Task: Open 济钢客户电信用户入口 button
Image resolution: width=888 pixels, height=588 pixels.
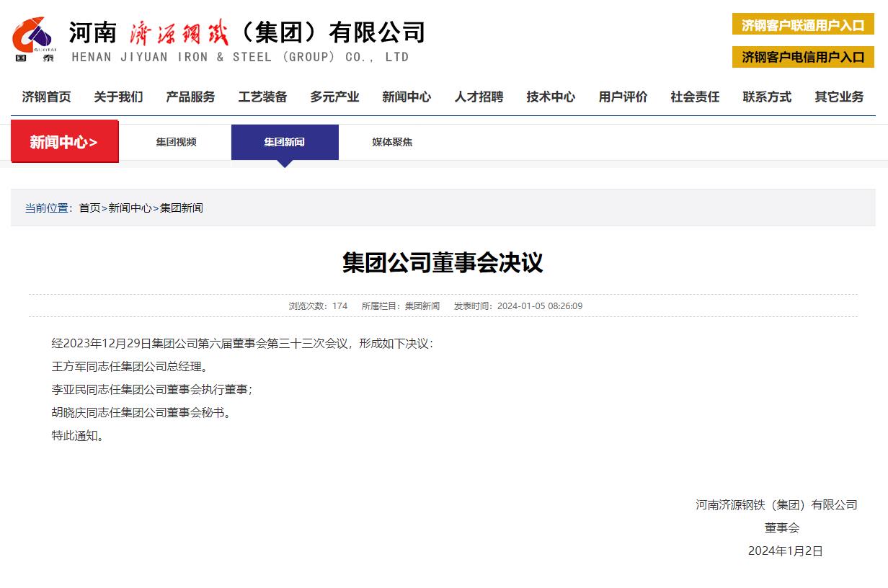Action: point(803,57)
